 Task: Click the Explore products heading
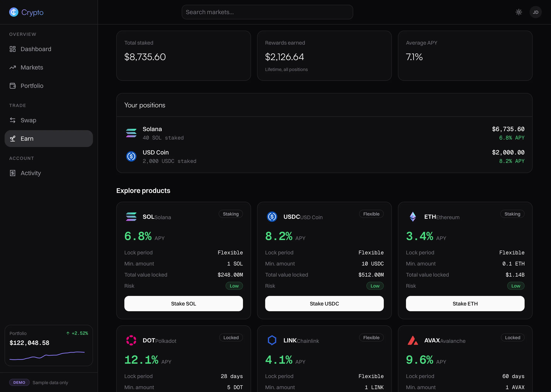pos(143,190)
